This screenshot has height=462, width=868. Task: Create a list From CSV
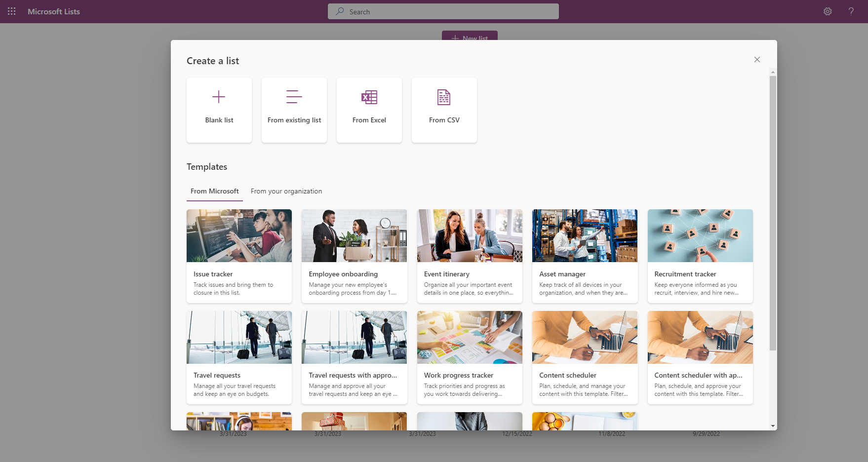(x=444, y=110)
